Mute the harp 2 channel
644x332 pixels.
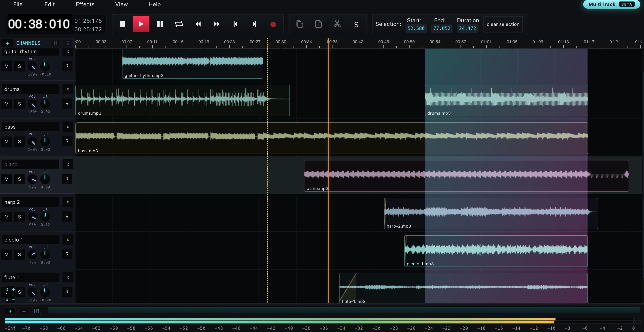coord(6,217)
